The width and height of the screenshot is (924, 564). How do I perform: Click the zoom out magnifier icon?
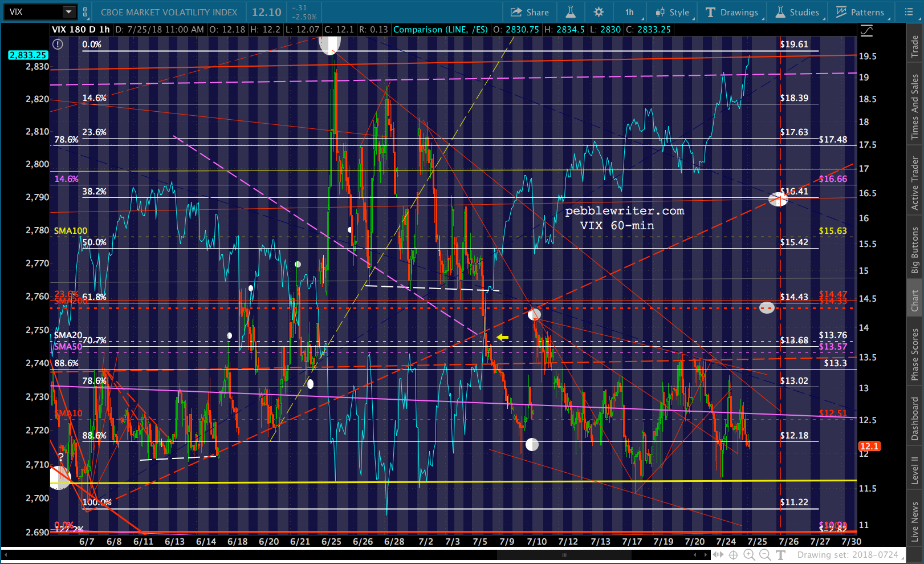point(765,555)
